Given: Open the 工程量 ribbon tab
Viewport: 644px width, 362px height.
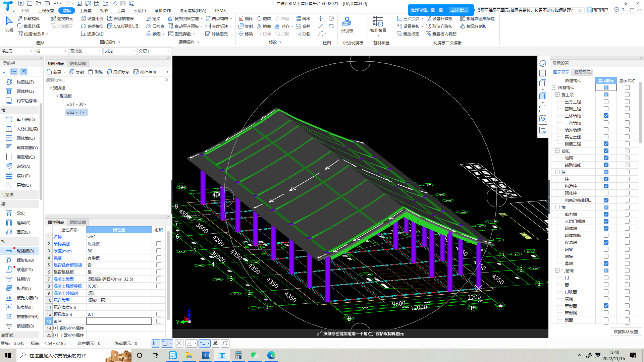Looking at the screenshot, I should pyautogui.click(x=86, y=10).
